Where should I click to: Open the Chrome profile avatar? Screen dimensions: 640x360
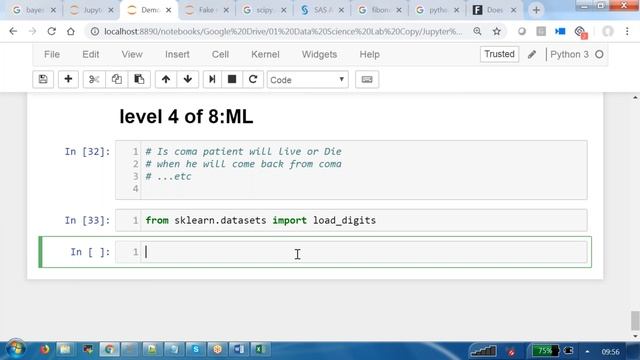coord(608,31)
